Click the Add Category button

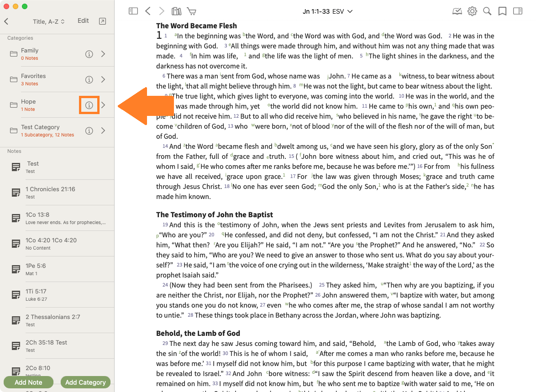[85, 382]
